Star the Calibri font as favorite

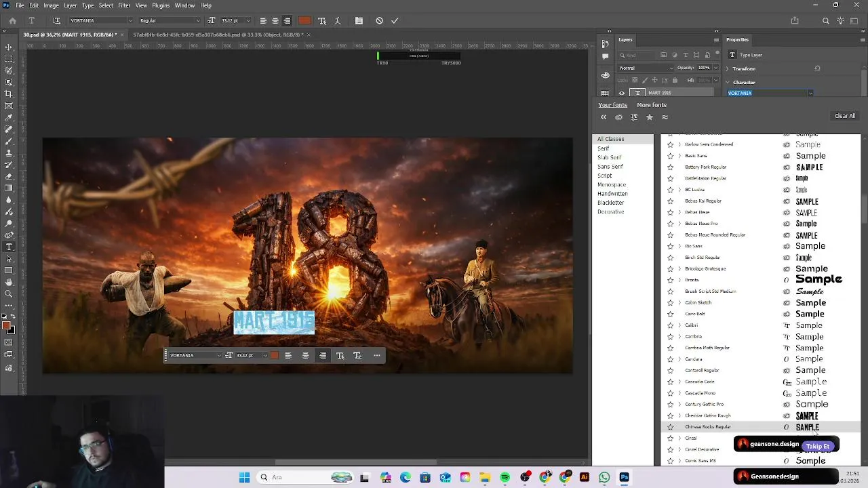point(670,325)
